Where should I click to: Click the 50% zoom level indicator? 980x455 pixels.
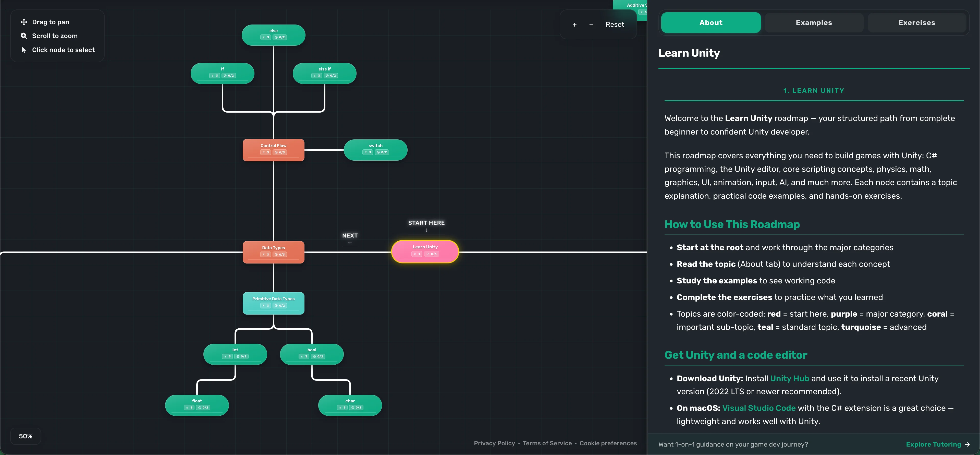point(26,436)
